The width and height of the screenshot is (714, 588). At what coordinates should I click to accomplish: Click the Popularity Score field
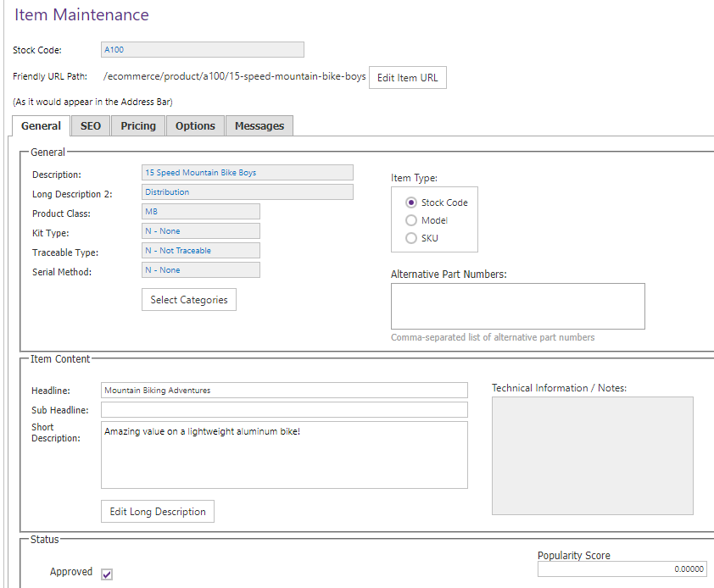pyautogui.click(x=622, y=569)
